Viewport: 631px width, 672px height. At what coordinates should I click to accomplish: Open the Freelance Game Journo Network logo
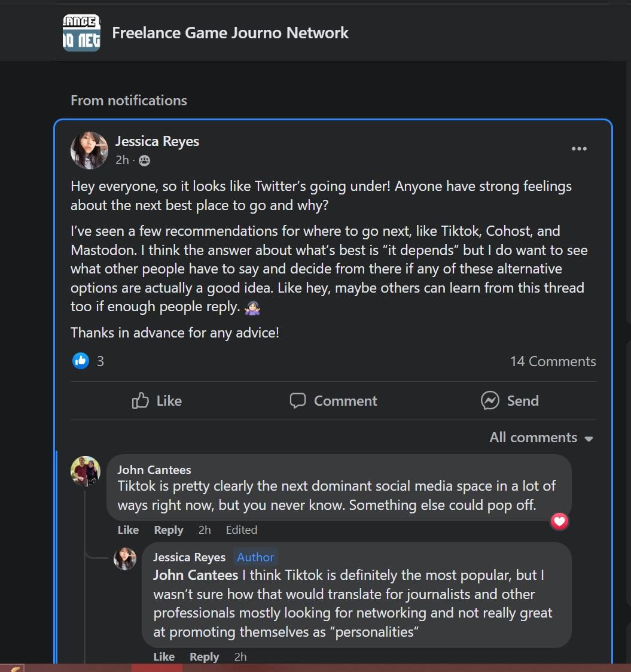[x=81, y=33]
